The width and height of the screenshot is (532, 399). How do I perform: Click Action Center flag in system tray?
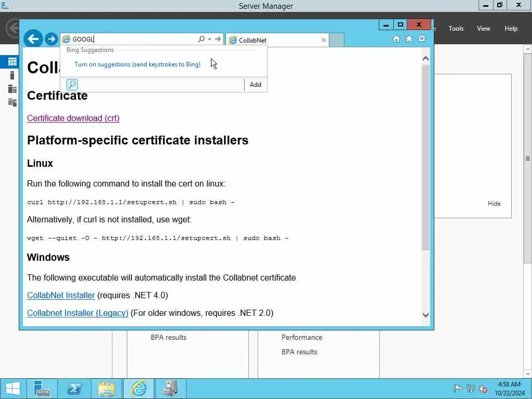(x=458, y=389)
